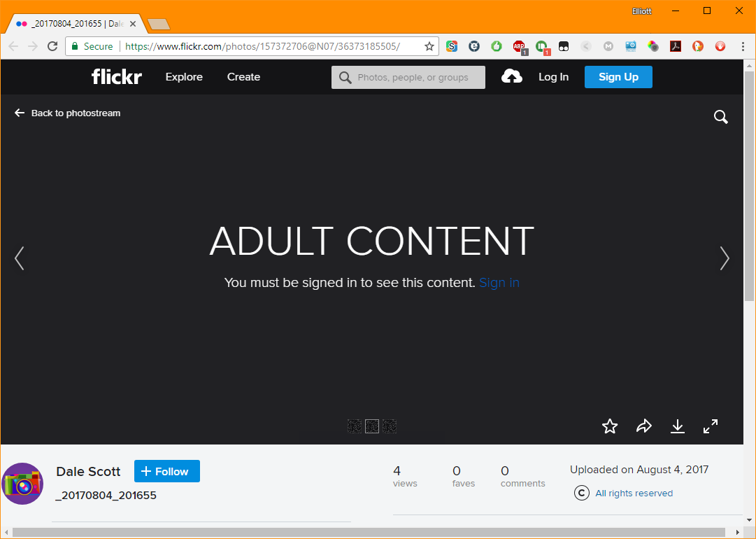Click the Flickr logo

click(x=116, y=77)
